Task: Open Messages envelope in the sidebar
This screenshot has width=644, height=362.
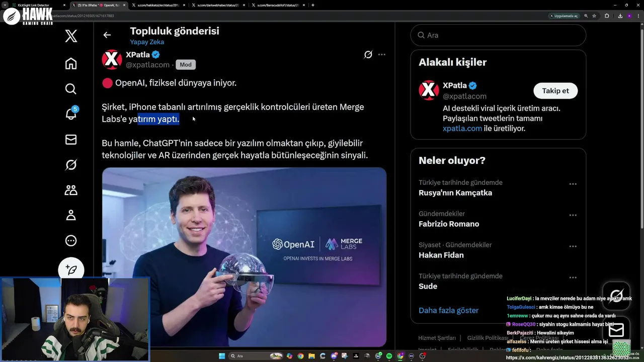Action: (x=71, y=140)
